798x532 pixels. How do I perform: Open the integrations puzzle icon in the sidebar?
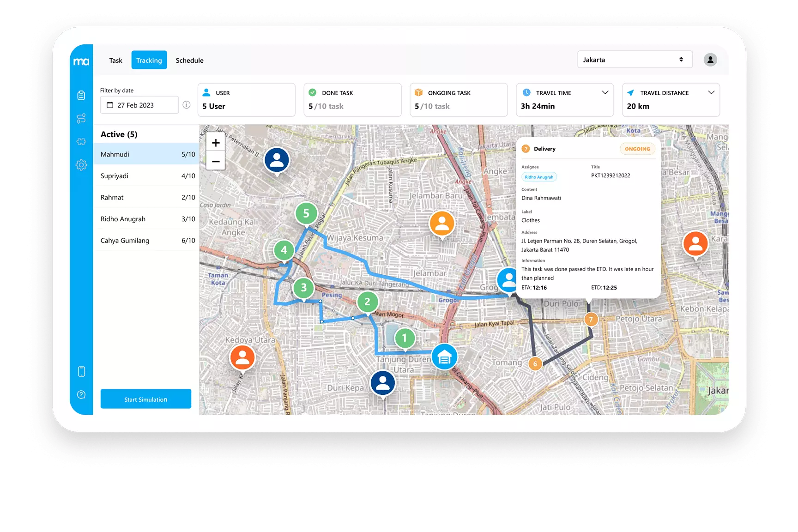[81, 142]
